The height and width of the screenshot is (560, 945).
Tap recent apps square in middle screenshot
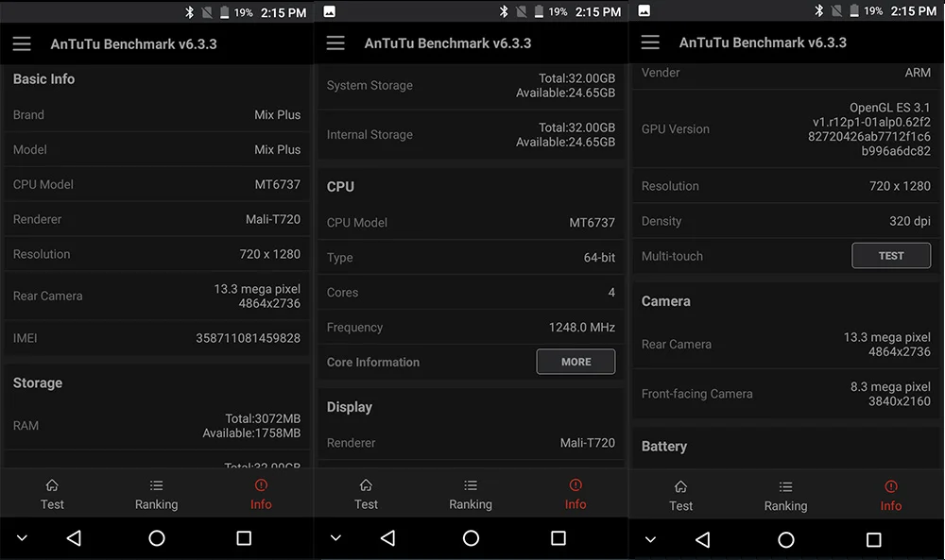[558, 537]
